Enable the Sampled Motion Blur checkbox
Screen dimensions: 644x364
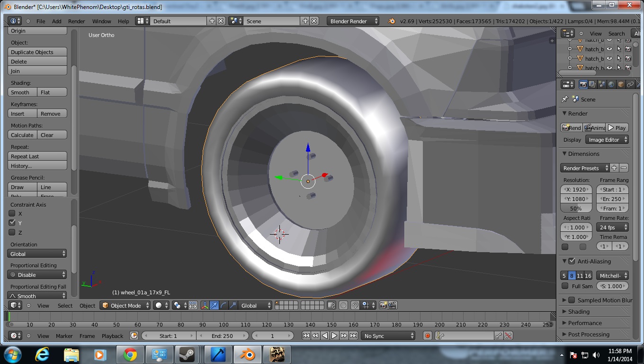coord(572,300)
